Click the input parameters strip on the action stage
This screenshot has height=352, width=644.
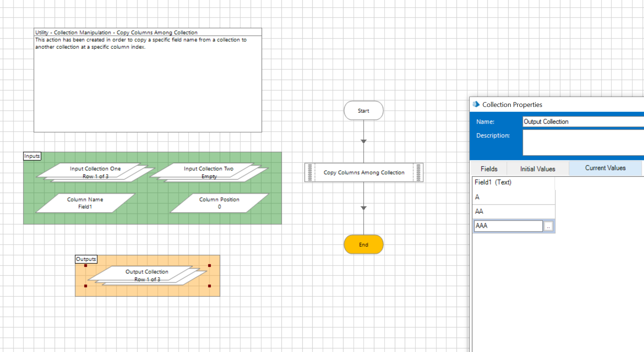click(x=310, y=172)
